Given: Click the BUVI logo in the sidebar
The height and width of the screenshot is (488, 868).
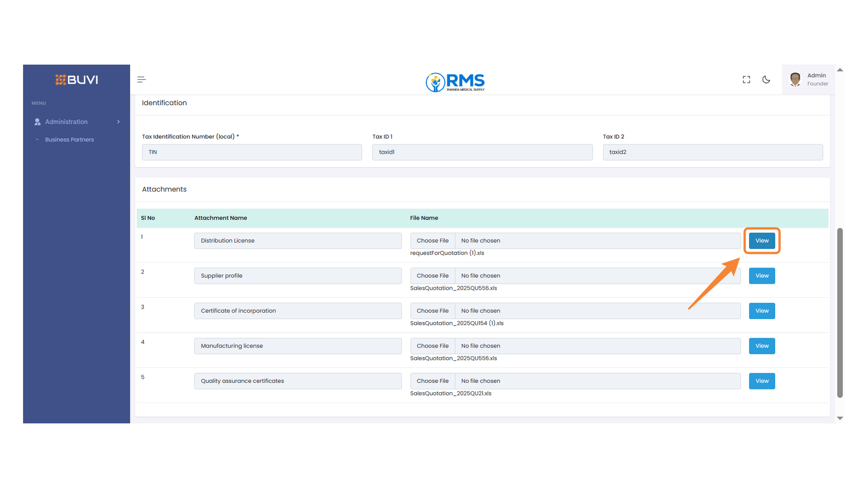Looking at the screenshot, I should point(76,80).
